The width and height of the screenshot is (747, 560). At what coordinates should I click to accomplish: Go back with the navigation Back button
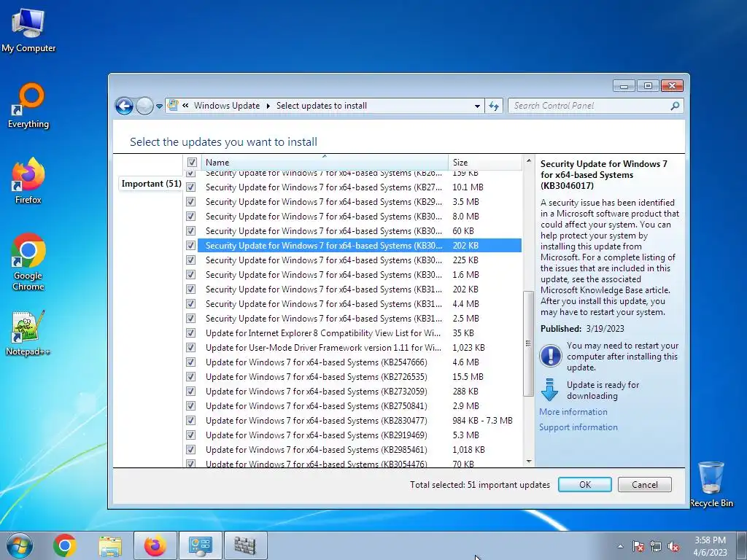(124, 106)
